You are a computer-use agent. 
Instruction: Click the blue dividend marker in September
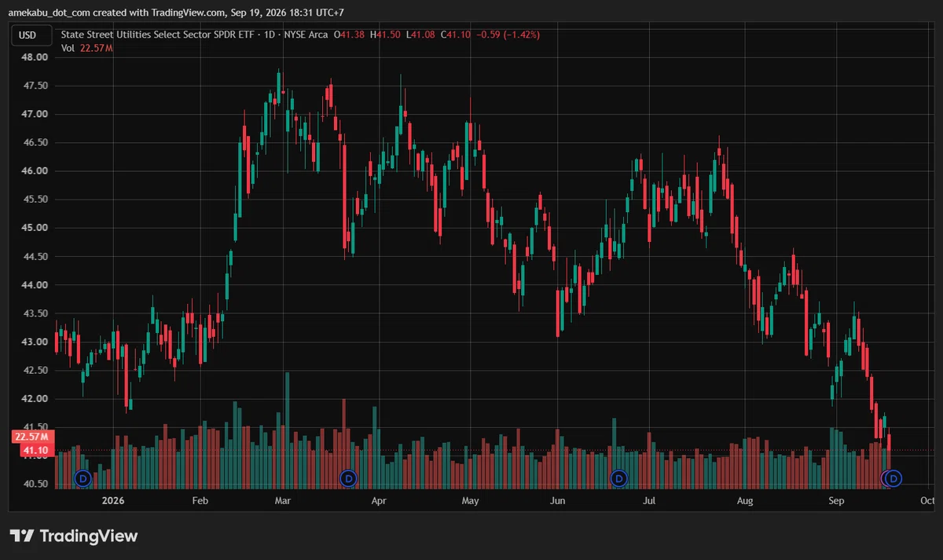point(893,478)
